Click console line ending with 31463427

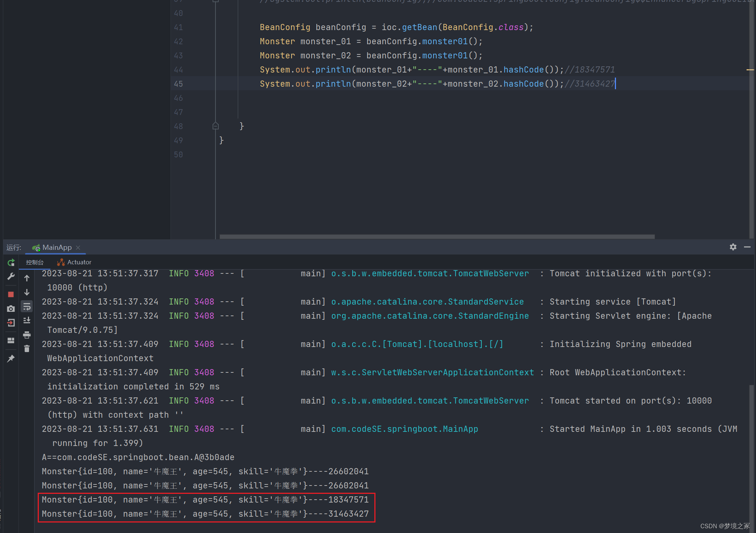point(205,514)
